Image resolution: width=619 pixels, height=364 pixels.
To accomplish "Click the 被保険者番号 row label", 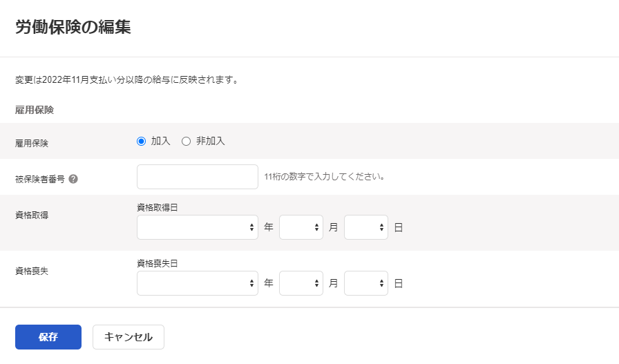I will (40, 179).
